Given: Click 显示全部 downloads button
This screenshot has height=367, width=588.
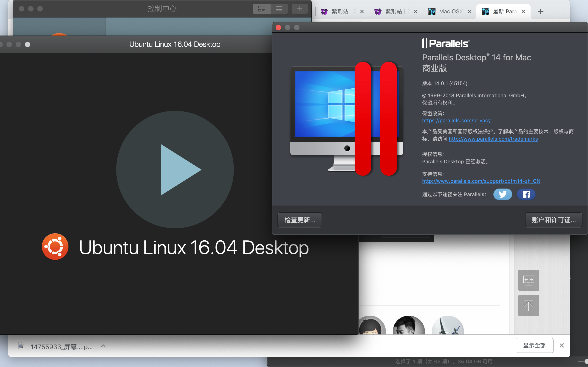Looking at the screenshot, I should click(534, 345).
